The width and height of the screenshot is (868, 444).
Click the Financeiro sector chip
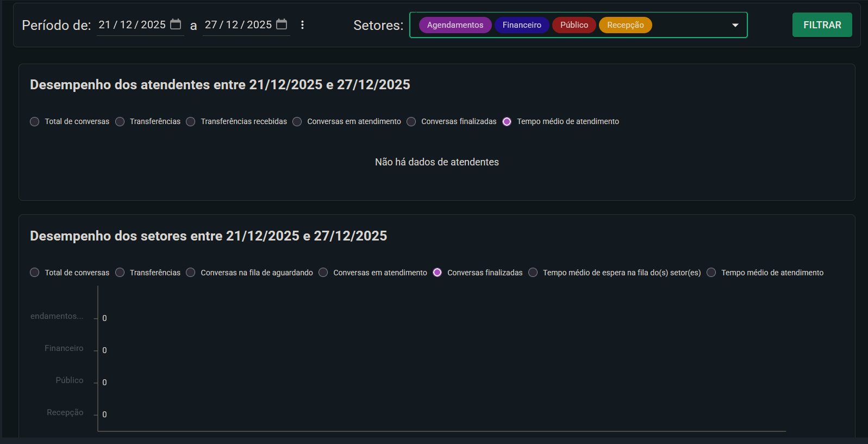tap(521, 25)
